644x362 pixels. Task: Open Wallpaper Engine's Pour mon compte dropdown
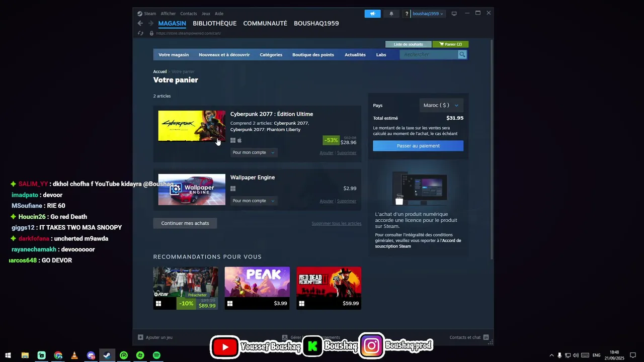[254, 201]
